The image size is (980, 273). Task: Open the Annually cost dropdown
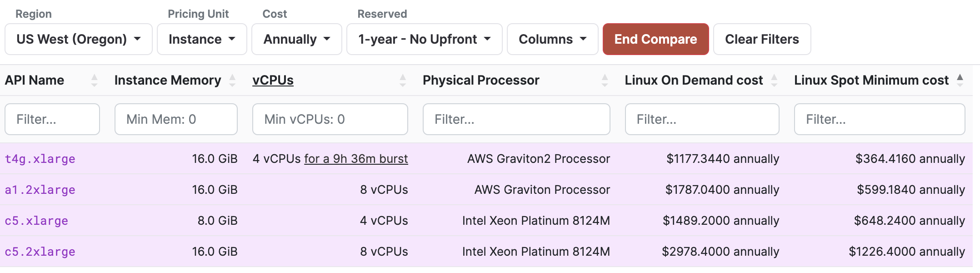[296, 40]
